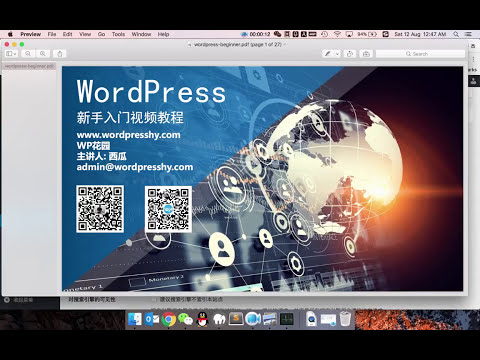This screenshot has height=360, width=480.
Task: Open Outlook in the Dock
Action: click(152, 319)
